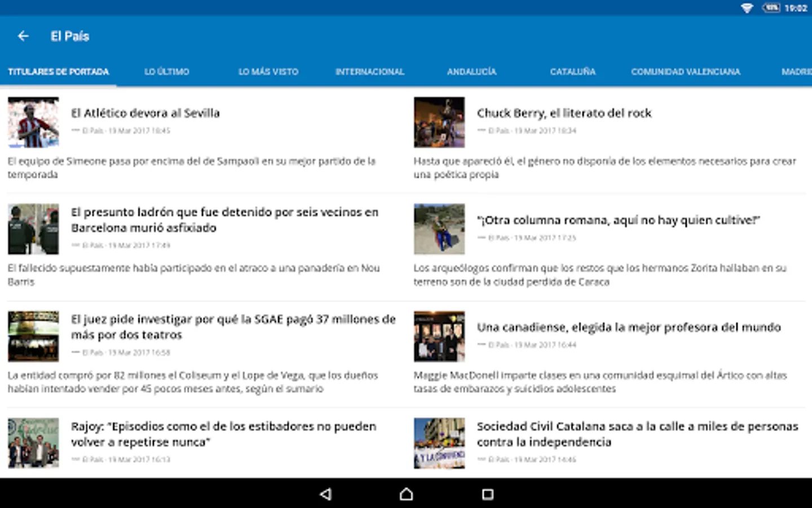The image size is (812, 508).
Task: Click summary 'El equipo de Simeone pasa por encima'
Action: click(192, 168)
